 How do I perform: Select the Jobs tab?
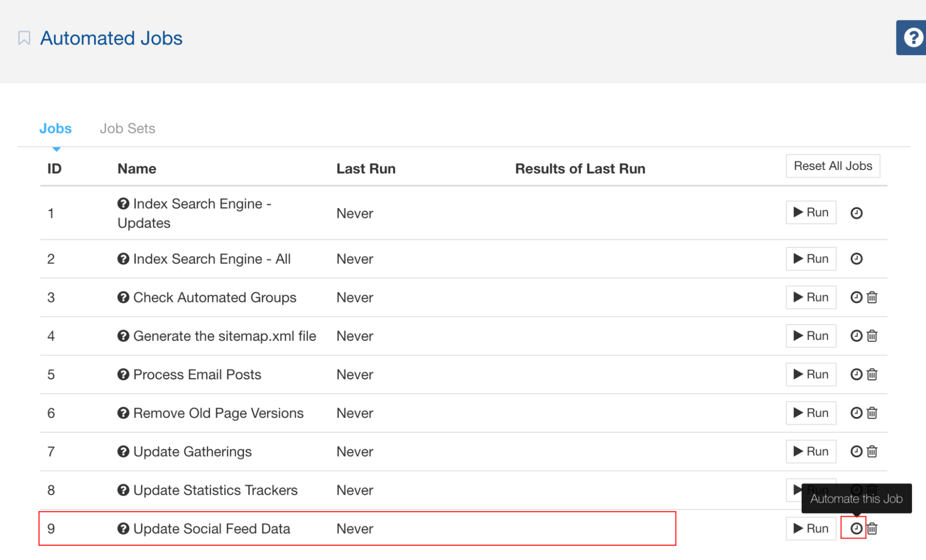56,128
